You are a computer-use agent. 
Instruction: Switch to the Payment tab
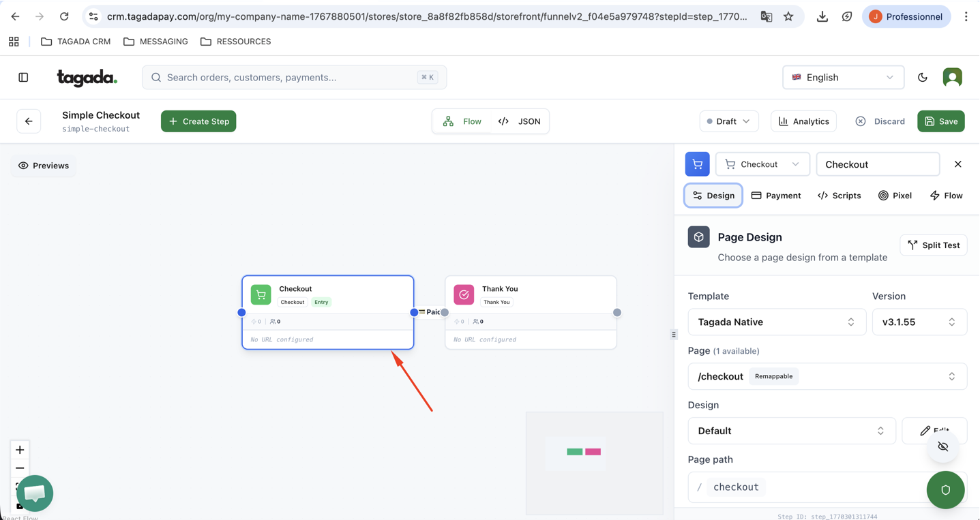776,196
